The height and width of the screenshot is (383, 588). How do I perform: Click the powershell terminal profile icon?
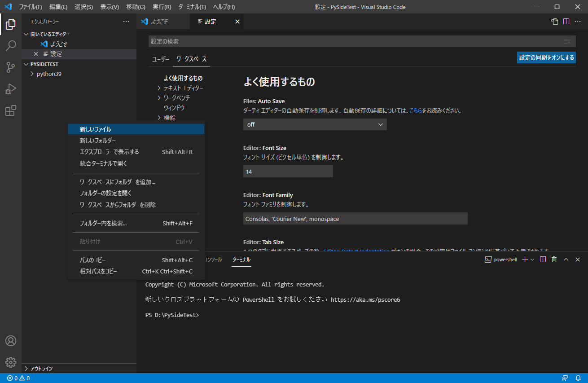pyautogui.click(x=488, y=260)
